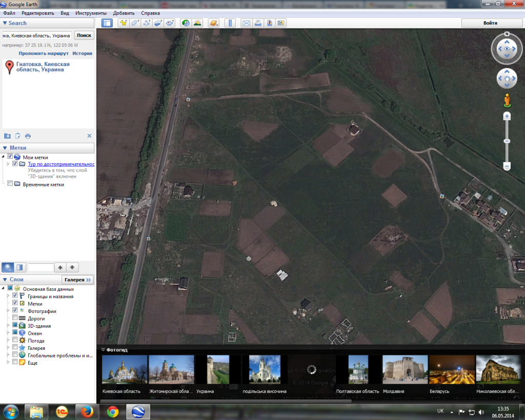
Task: Click the Проложить маршрут link
Action: pos(44,53)
